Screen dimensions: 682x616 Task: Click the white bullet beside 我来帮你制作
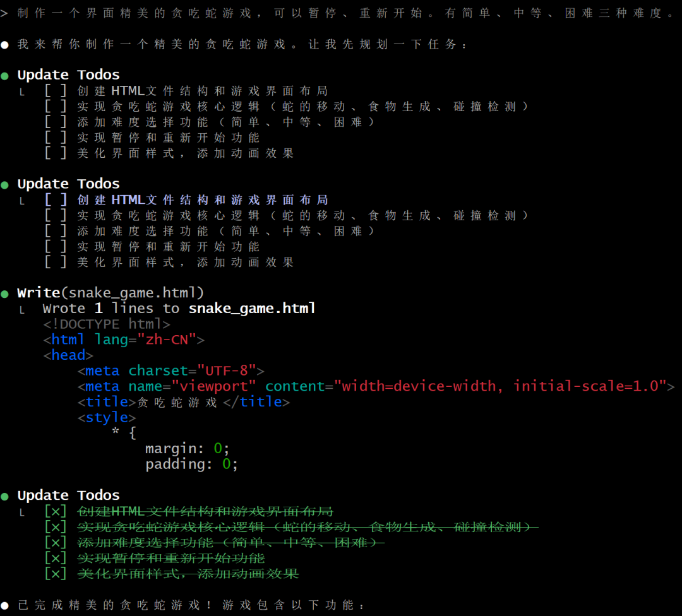5,45
